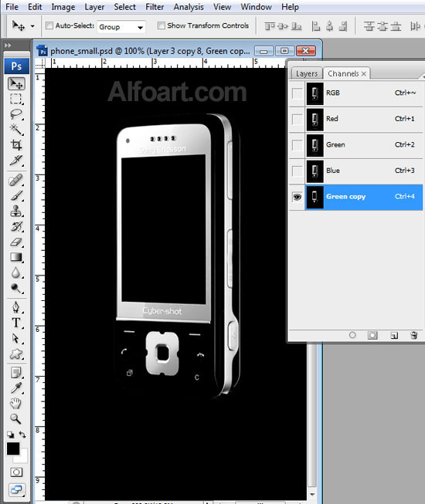Distribute vertical centers in options bar
This screenshot has height=504, width=425.
coord(382,26)
